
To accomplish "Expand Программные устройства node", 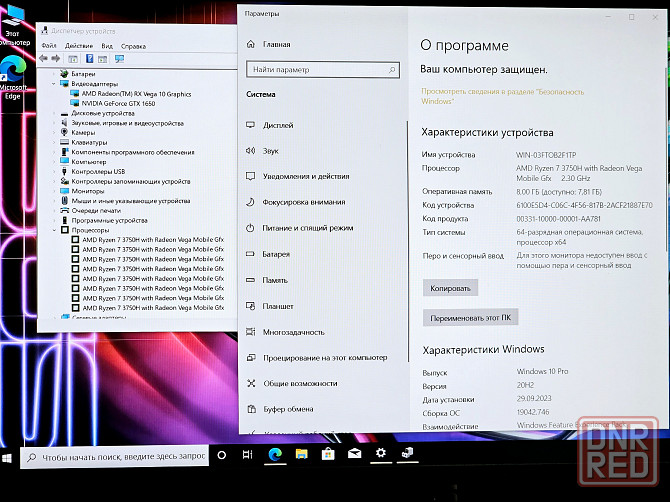I will pos(54,220).
